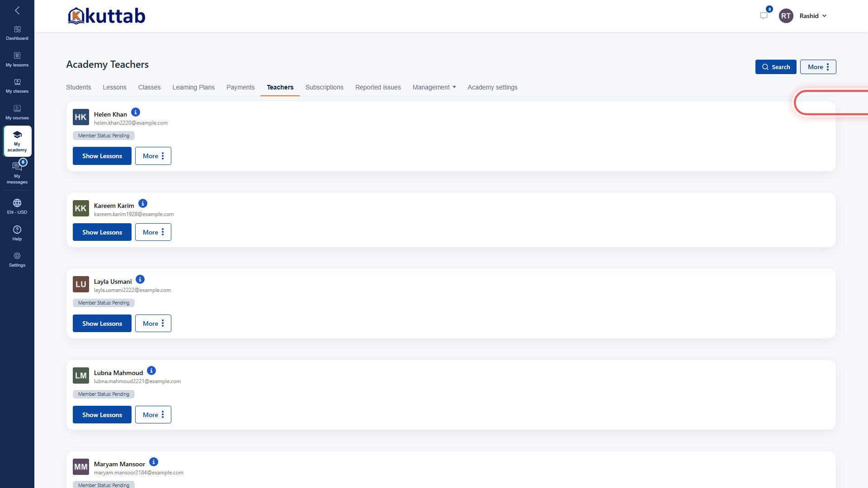Open My courses sidebar icon
Image resolution: width=868 pixels, height=488 pixels.
coord(17,113)
